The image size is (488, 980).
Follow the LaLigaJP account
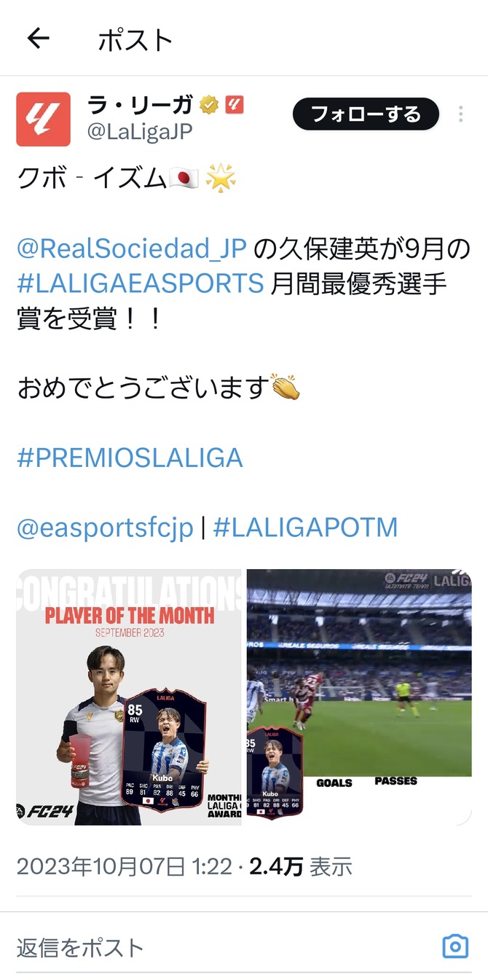366,114
